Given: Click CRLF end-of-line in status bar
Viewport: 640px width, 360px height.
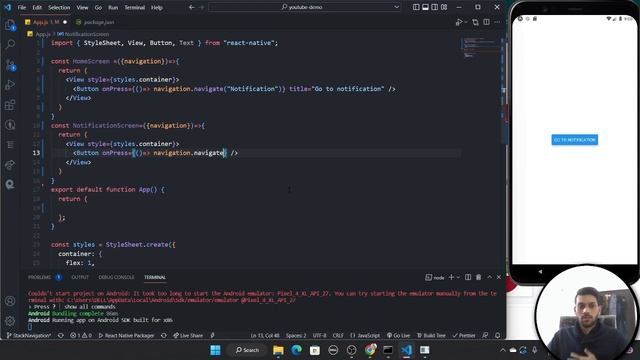Looking at the screenshot, I should coord(338,336).
